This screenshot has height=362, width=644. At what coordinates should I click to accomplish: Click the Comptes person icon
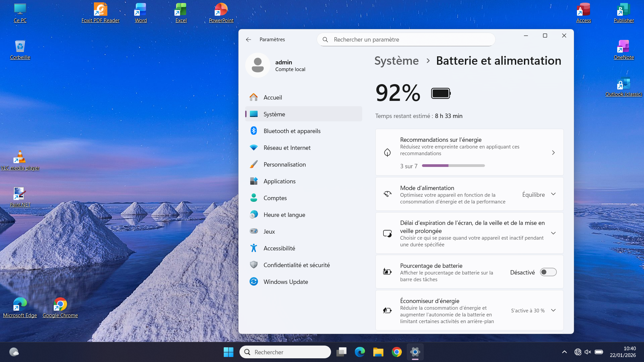[254, 198]
